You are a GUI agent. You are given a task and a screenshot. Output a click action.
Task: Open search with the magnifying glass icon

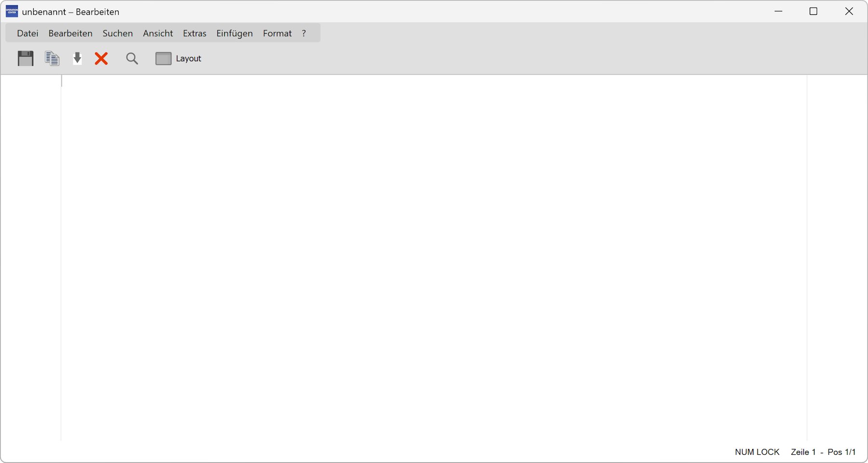(132, 58)
